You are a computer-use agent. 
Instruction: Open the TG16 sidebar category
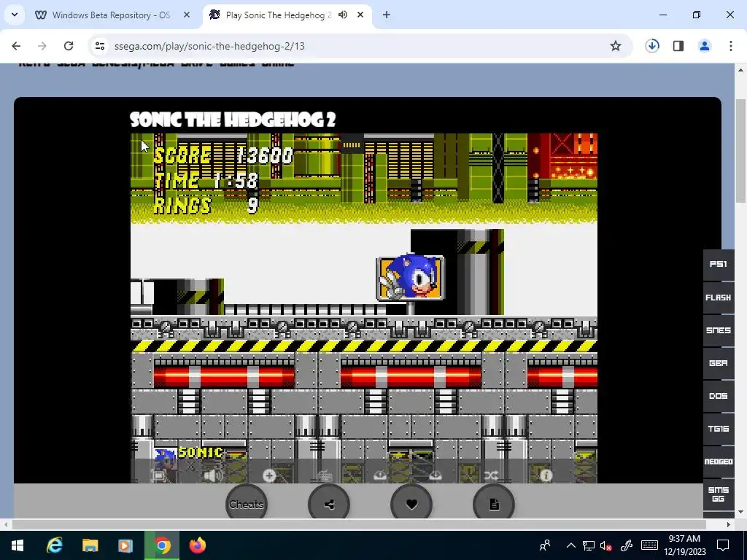click(x=719, y=429)
